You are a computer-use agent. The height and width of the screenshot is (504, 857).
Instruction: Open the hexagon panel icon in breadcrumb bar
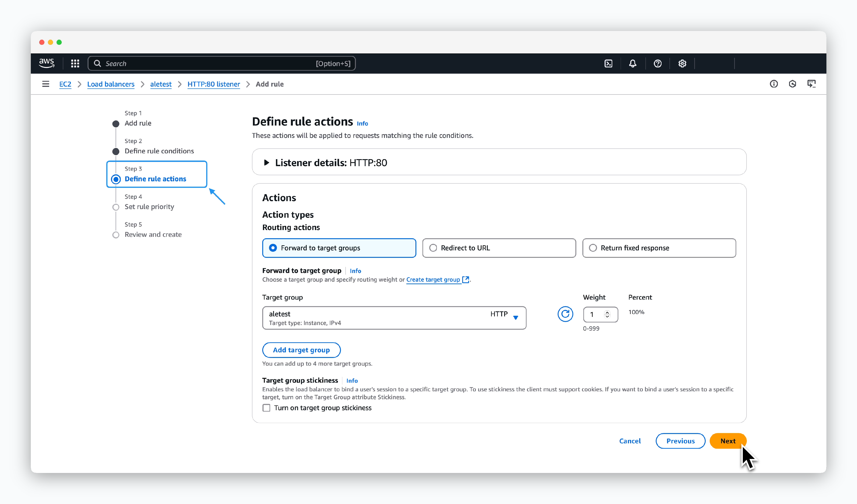pyautogui.click(x=792, y=84)
